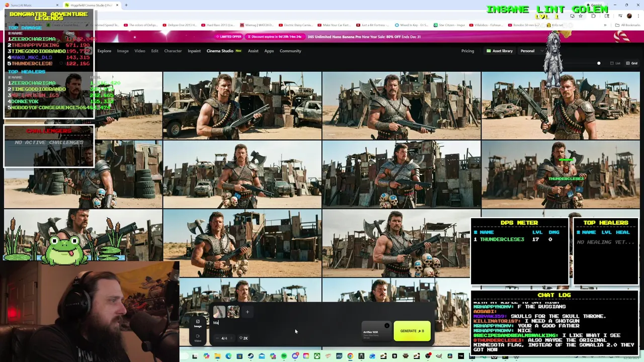Bookmark this page with the star icon
The width and height of the screenshot is (644, 362).
580,16
